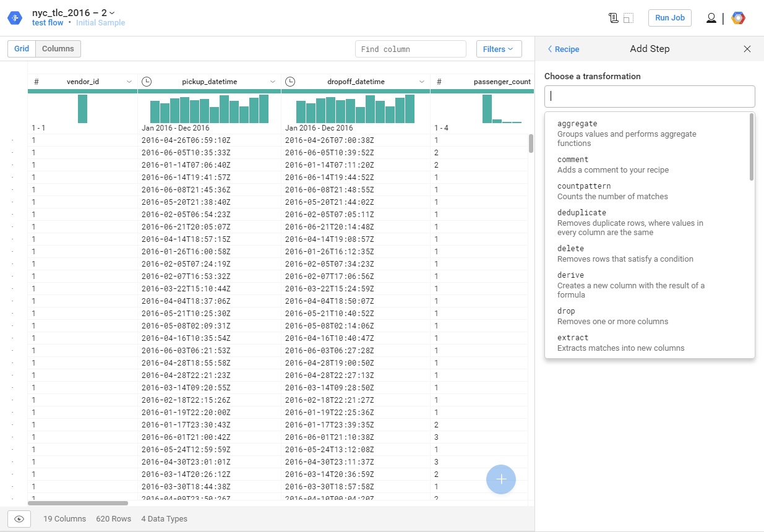Expand the nyc_tlc_2016 – 2 dataset name dropdown

pos(112,13)
